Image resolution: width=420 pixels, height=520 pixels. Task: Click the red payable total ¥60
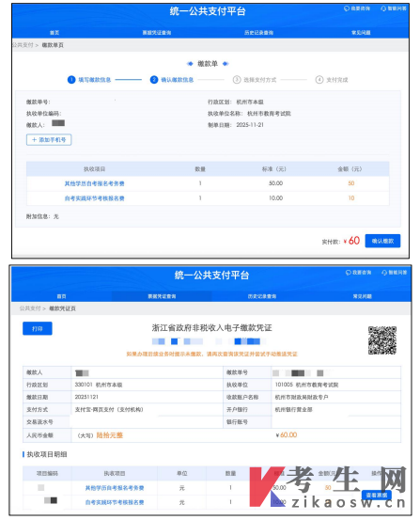click(351, 241)
